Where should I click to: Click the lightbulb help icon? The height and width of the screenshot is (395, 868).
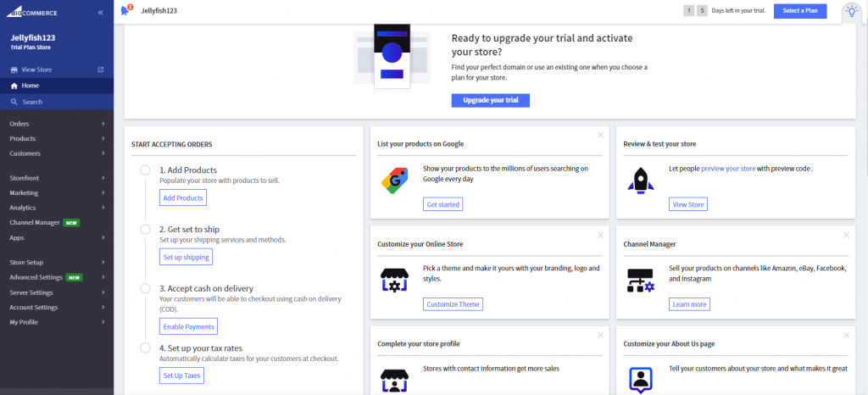(850, 11)
